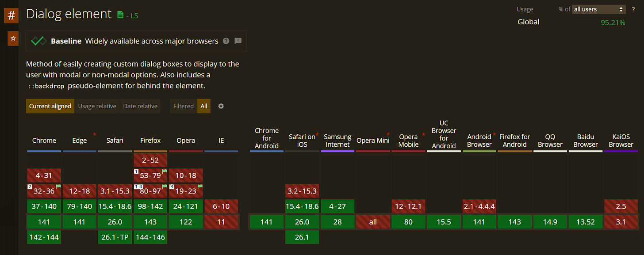Click the Baseline checkmark icon
Image resolution: width=644 pixels, height=255 pixels.
tap(39, 41)
